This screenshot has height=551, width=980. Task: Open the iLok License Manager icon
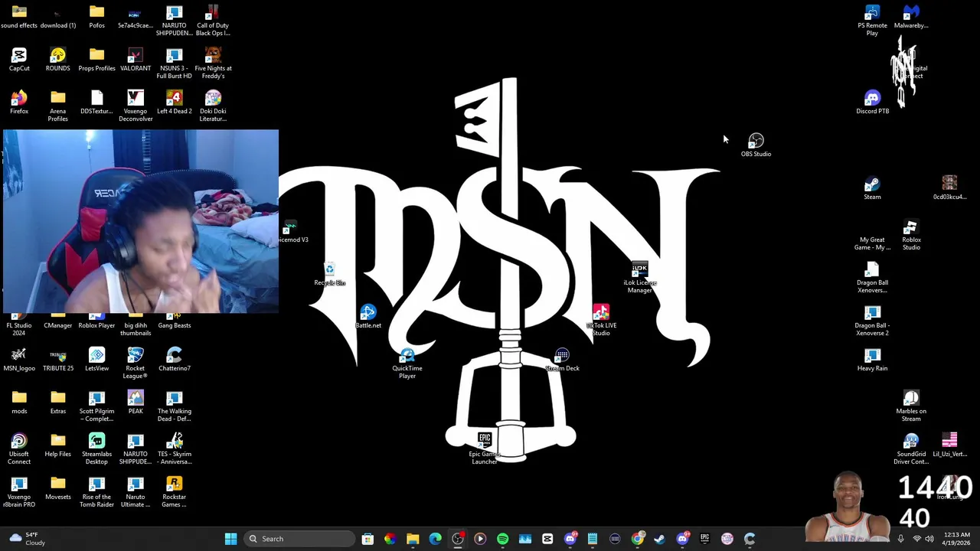click(x=640, y=277)
